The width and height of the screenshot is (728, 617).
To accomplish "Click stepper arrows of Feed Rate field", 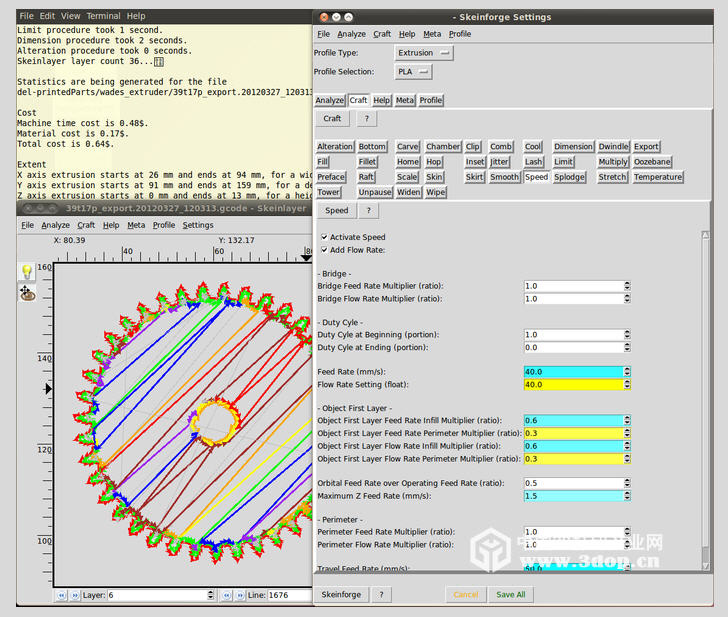I will point(627,372).
